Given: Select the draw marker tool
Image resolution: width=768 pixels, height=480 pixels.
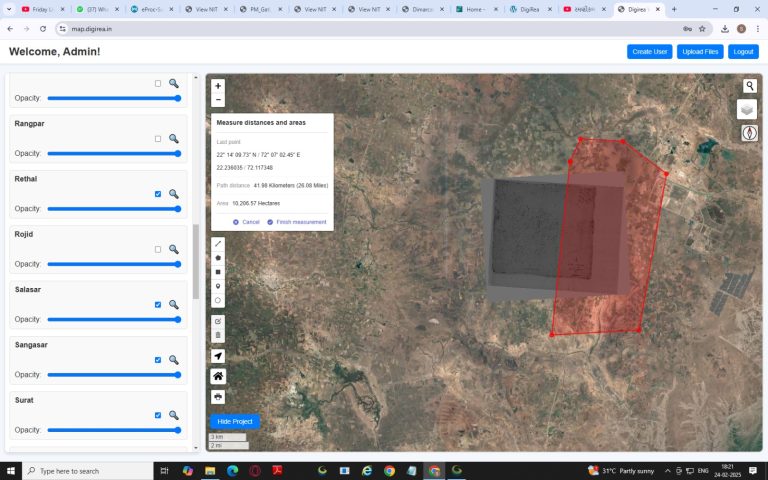Looking at the screenshot, I should click(218, 286).
